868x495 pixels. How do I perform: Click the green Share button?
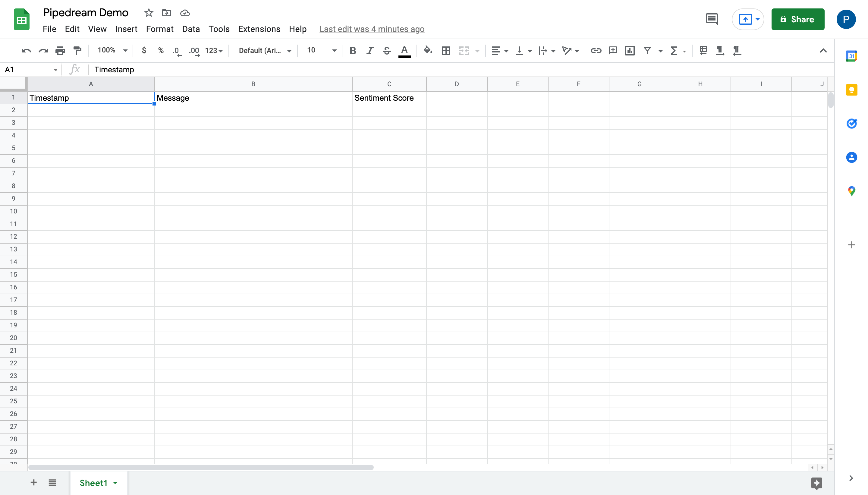click(797, 19)
